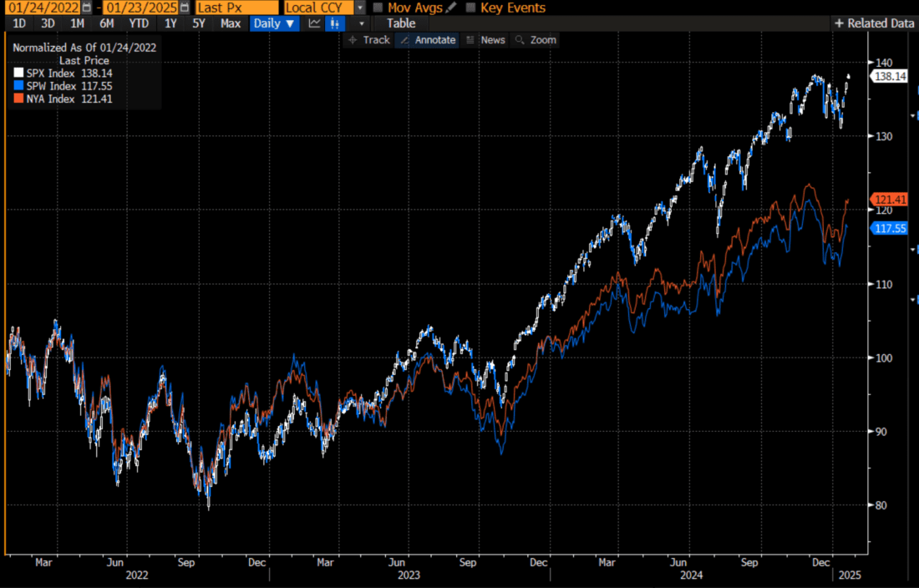Click the 2024 year label on time axis

(691, 575)
